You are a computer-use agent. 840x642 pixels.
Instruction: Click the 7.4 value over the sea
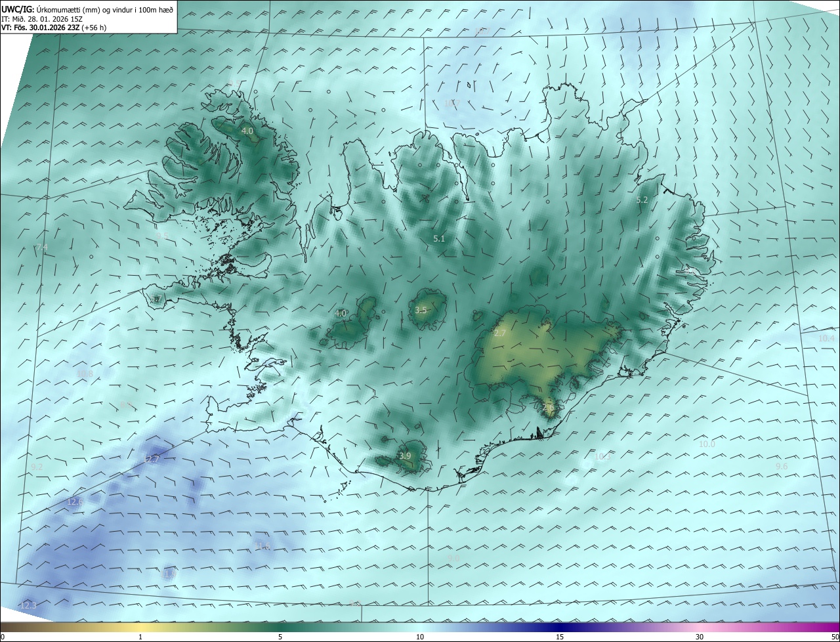point(41,247)
